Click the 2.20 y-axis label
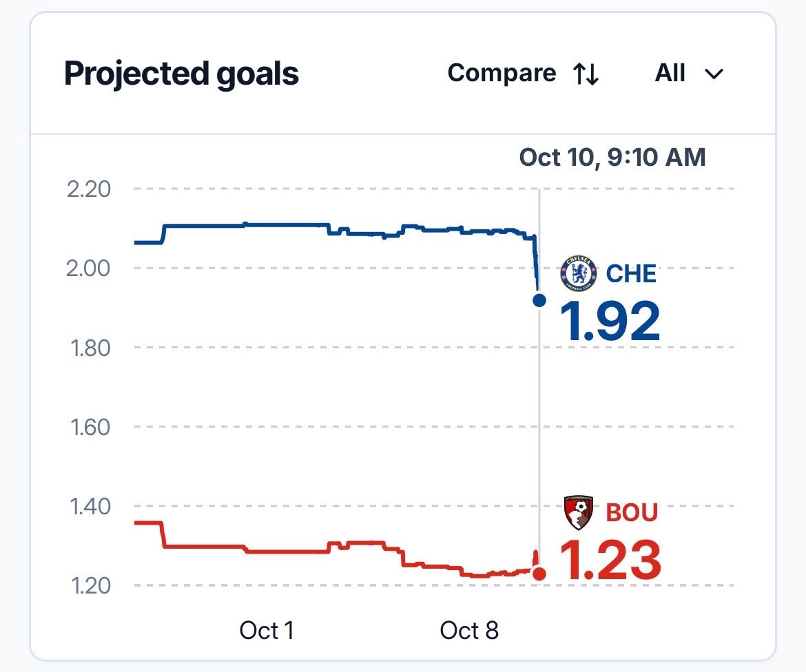The height and width of the screenshot is (672, 806). [89, 189]
